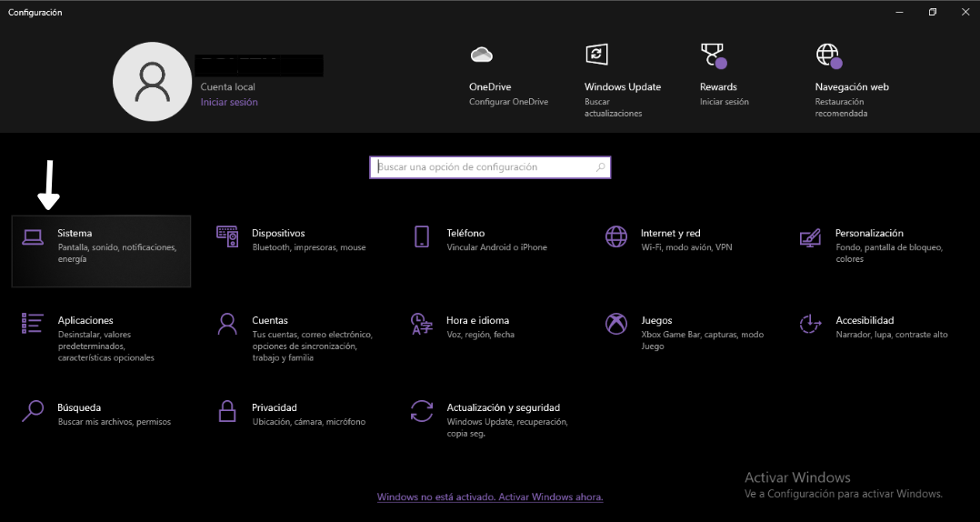
Task: Open the Juegos Xbox icon
Action: pyautogui.click(x=616, y=324)
